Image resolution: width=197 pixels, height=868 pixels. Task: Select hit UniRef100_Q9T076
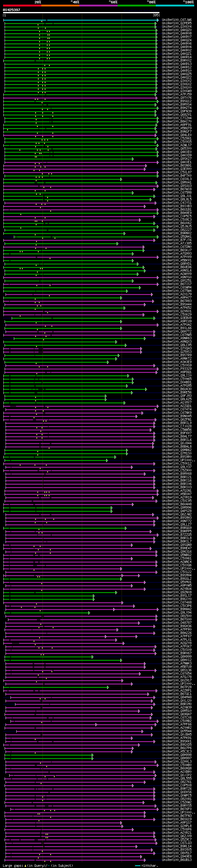(177, 98)
